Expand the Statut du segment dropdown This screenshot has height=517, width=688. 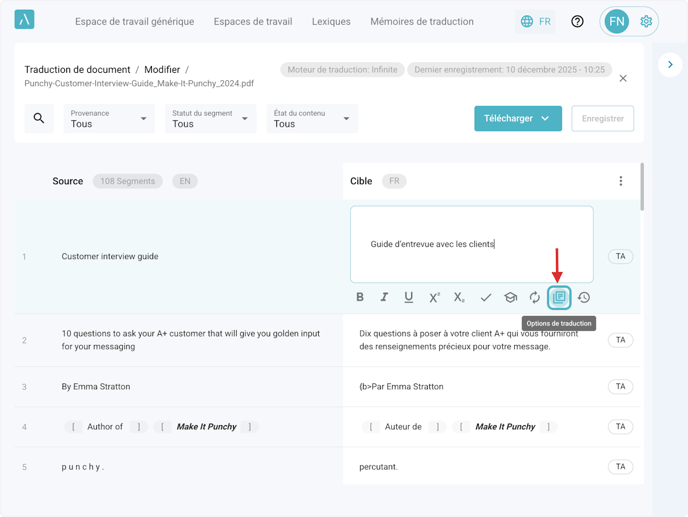click(x=210, y=119)
